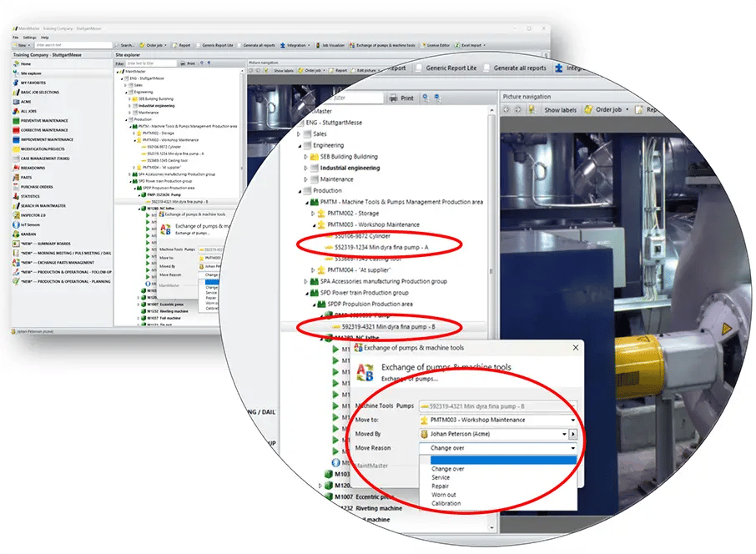Click Show labels in enlarged Picture navigation
The width and height of the screenshot is (756, 554).
tap(560, 110)
